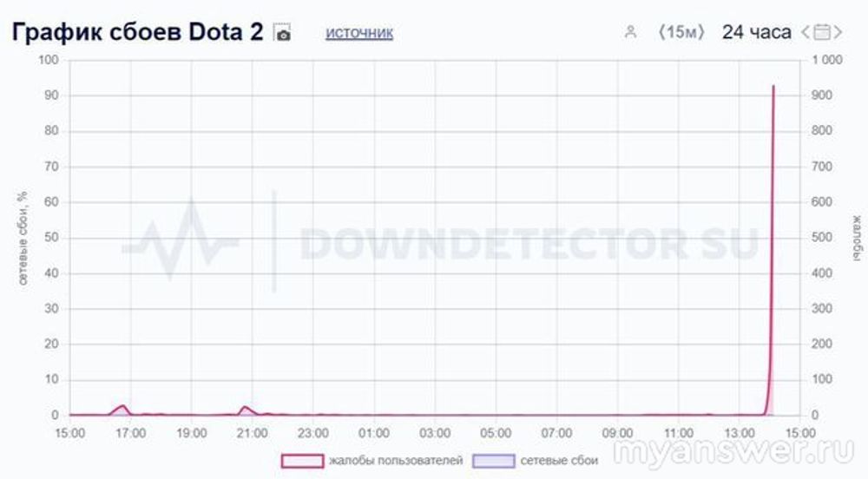868x479 pixels.
Task: Click the complaints spike peak near 14:00
Action: coord(773,87)
